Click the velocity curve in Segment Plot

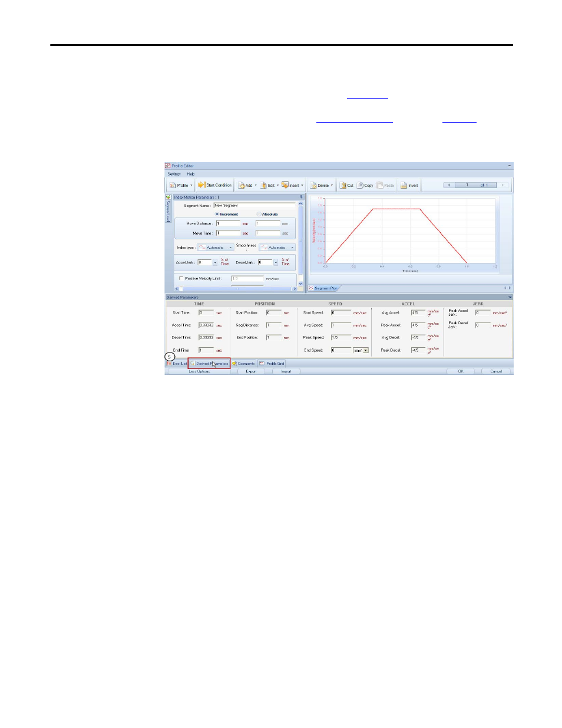pos(396,209)
